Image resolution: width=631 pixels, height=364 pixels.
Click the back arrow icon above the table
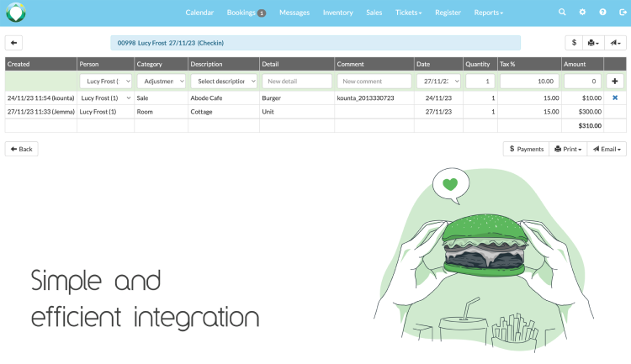click(x=13, y=43)
